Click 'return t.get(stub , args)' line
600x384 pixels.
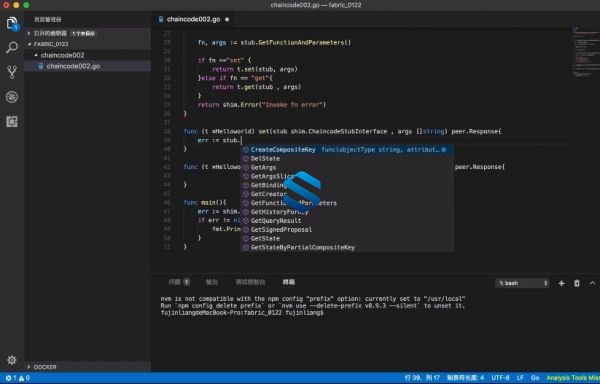(256, 87)
